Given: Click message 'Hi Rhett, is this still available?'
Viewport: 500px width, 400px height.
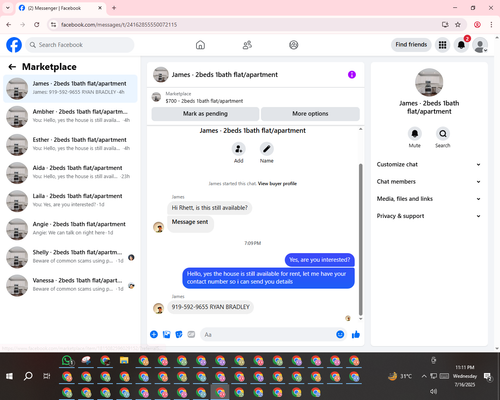Looking at the screenshot, I should [x=210, y=208].
